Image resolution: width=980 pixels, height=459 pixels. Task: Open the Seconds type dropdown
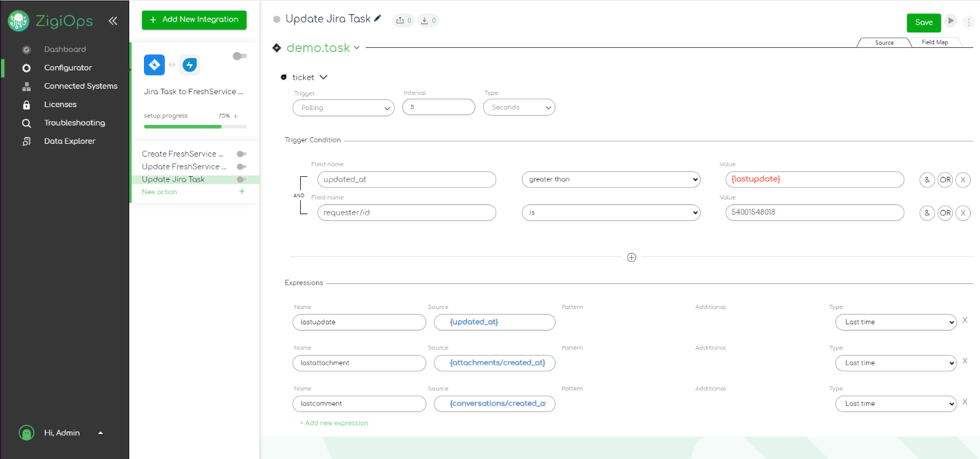point(519,107)
